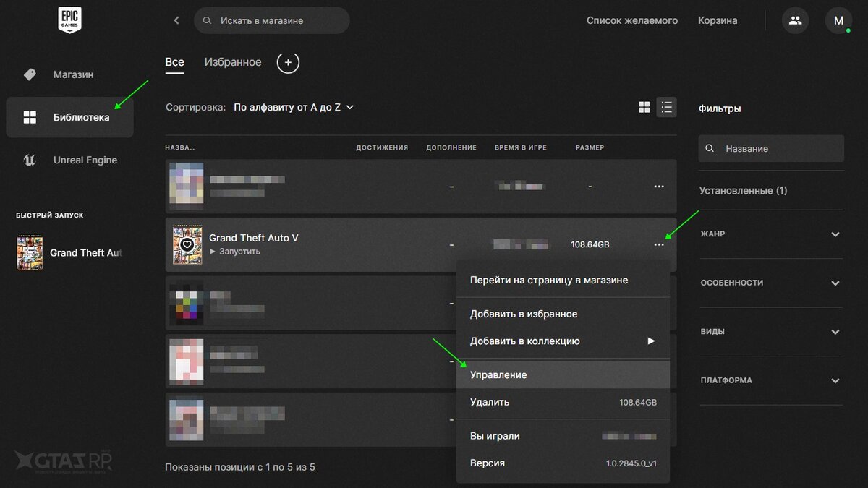Viewport: 868px width, 488px height.
Task: Click Запустить to launch GTA V
Action: (x=235, y=252)
